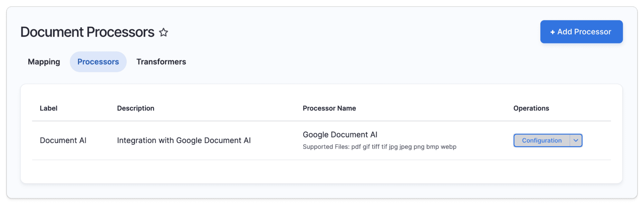
Task: Click the Processor Name column header
Action: [329, 108]
